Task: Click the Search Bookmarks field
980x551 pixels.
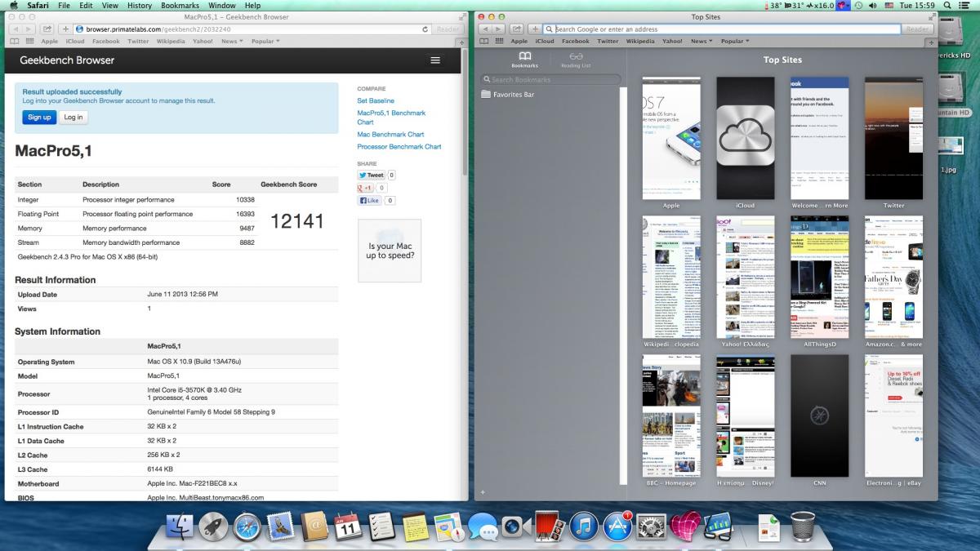Action: (551, 79)
